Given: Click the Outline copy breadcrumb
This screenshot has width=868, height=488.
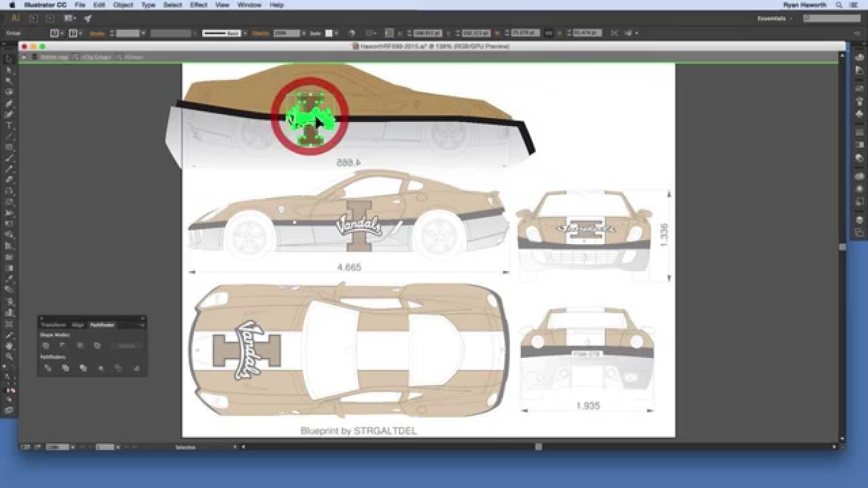Looking at the screenshot, I should click(x=53, y=58).
